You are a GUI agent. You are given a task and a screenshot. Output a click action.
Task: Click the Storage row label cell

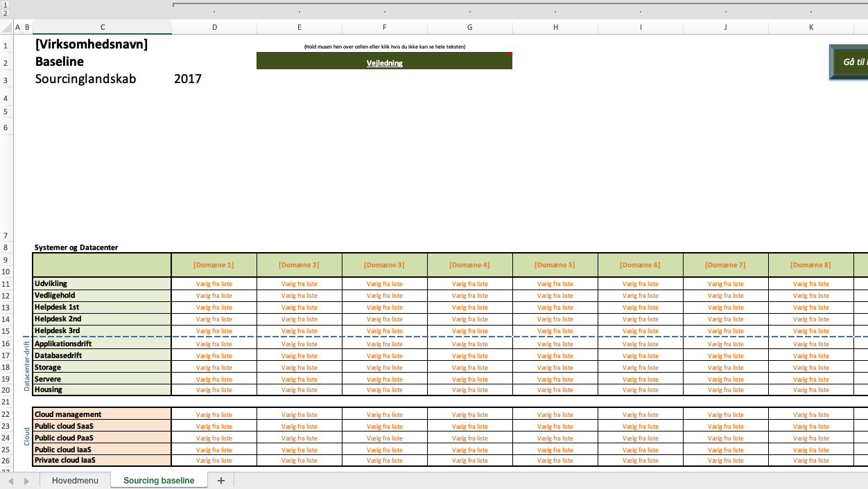point(101,368)
